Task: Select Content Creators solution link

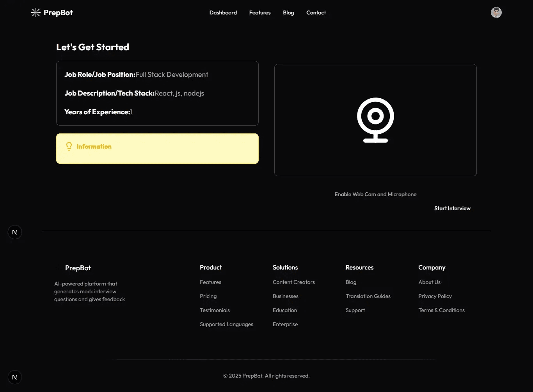Action: 293,282
